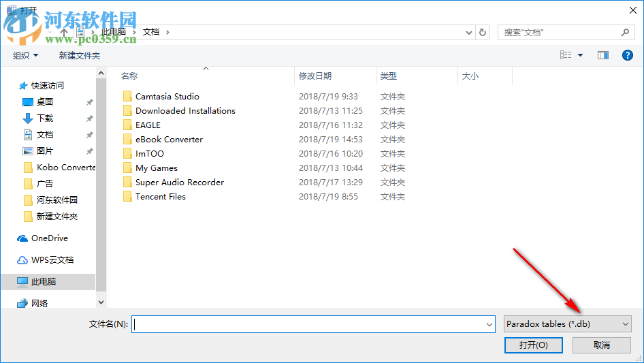Click 此电脑 in the address breadcrumb
This screenshot has height=363, width=644.
pyautogui.click(x=114, y=32)
